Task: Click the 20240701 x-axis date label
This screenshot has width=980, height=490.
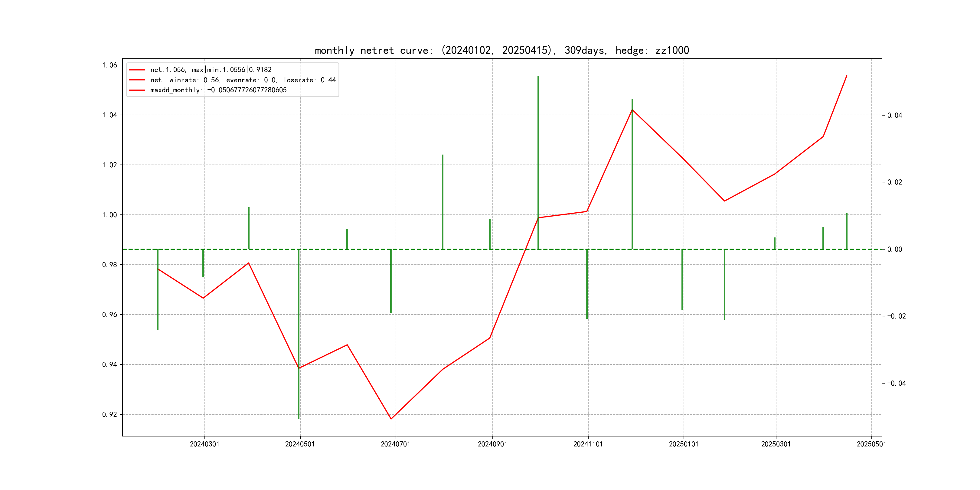Action: click(x=395, y=444)
